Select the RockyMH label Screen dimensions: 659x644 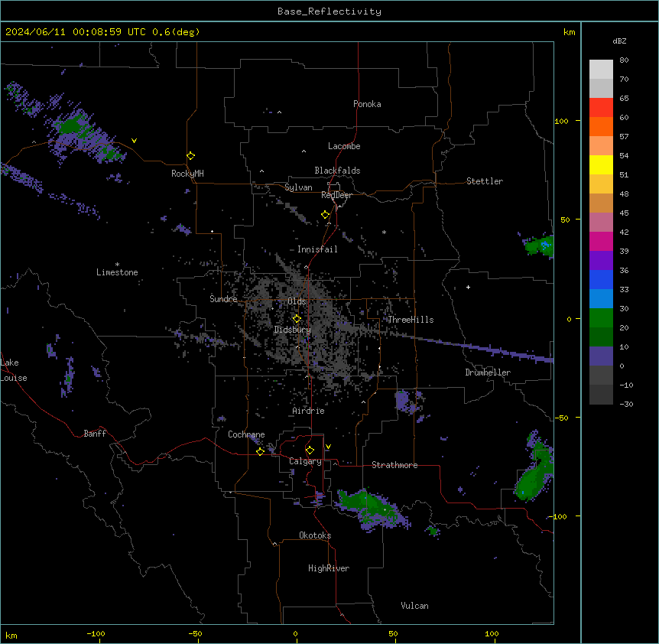(187, 174)
